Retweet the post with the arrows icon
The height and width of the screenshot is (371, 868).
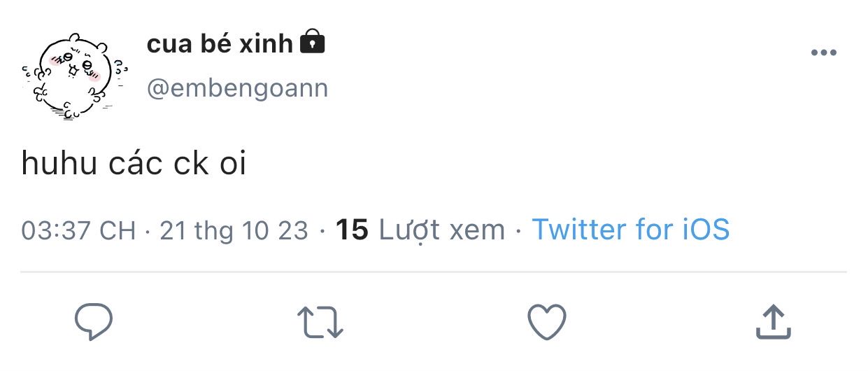coord(320,323)
